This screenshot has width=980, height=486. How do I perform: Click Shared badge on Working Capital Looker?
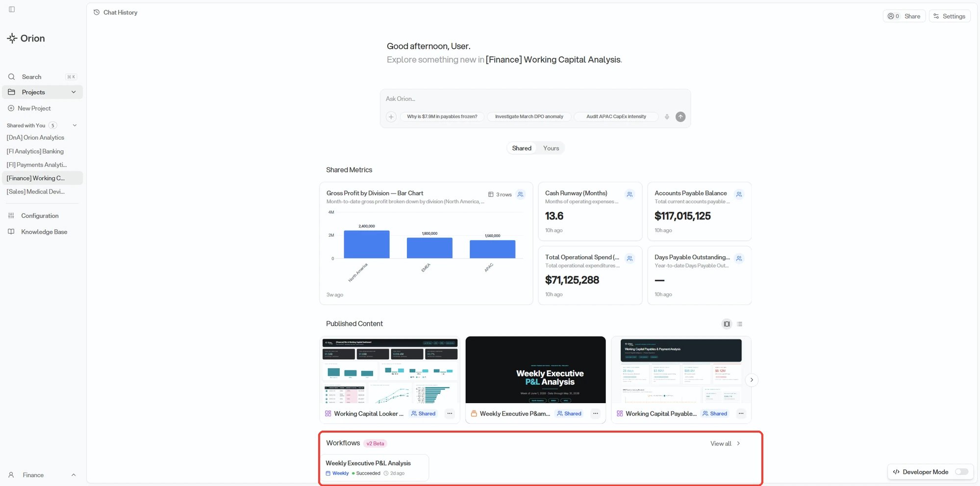424,413
